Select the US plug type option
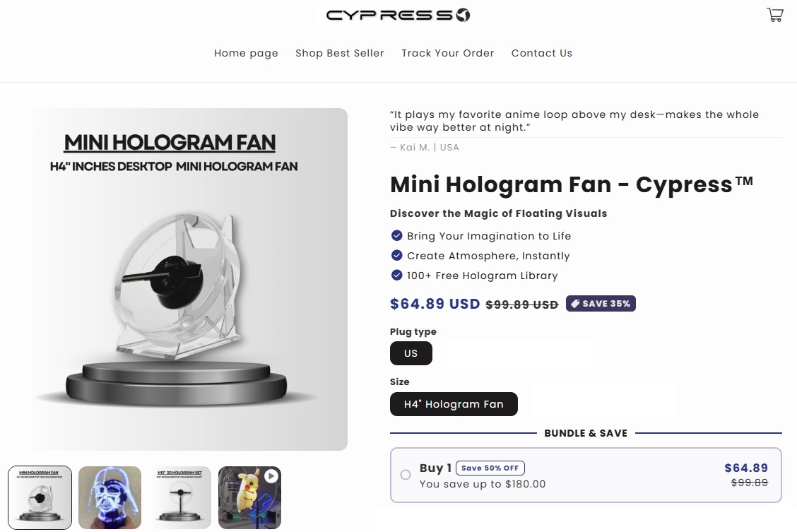Image resolution: width=797 pixels, height=532 pixels. click(x=411, y=353)
